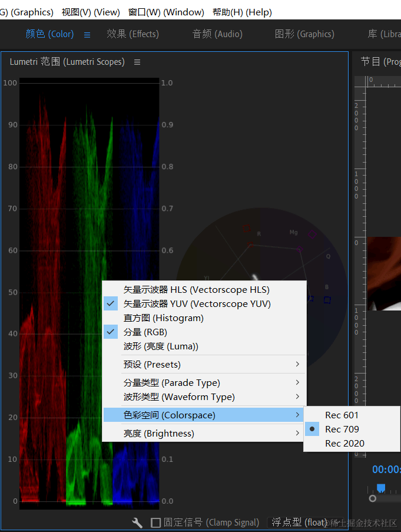
Task: Enable the Histogram scope
Action: (x=204, y=318)
